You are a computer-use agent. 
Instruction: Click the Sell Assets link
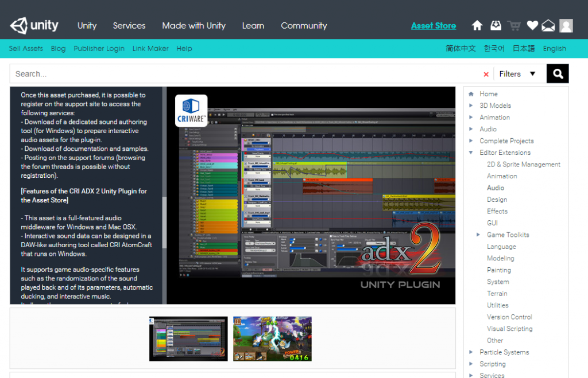point(25,48)
